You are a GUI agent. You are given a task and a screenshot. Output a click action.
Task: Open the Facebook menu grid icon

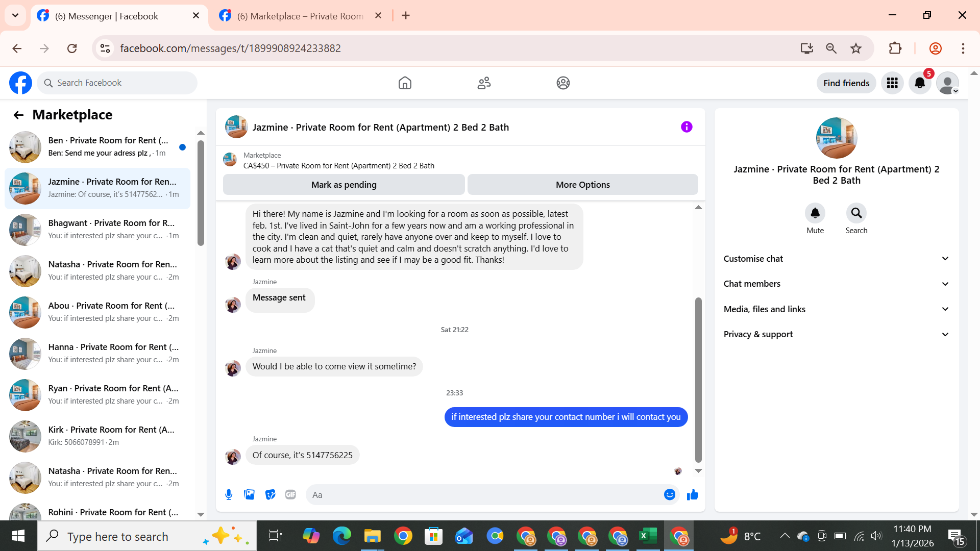[x=892, y=83]
